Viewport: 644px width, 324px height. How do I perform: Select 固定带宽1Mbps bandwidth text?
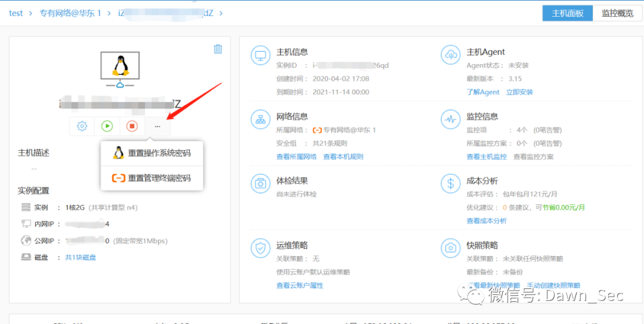point(140,241)
